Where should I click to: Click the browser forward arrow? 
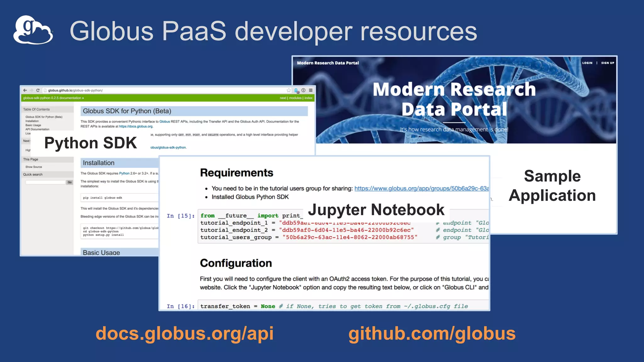pyautogui.click(x=31, y=90)
